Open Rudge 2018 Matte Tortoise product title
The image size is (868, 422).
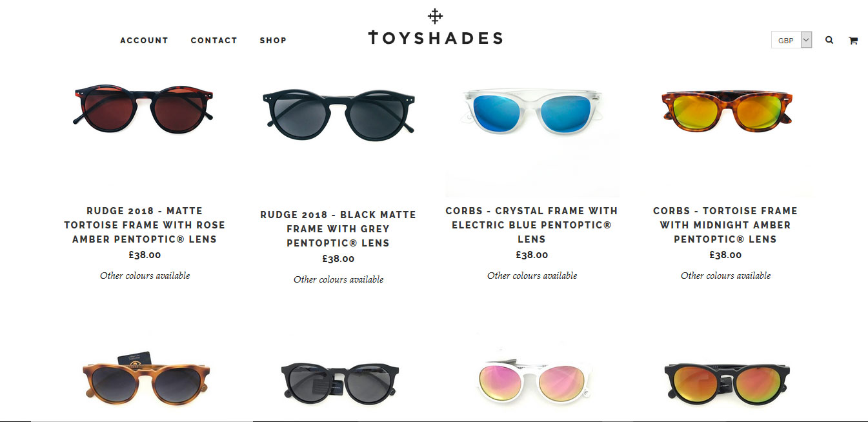tap(145, 225)
